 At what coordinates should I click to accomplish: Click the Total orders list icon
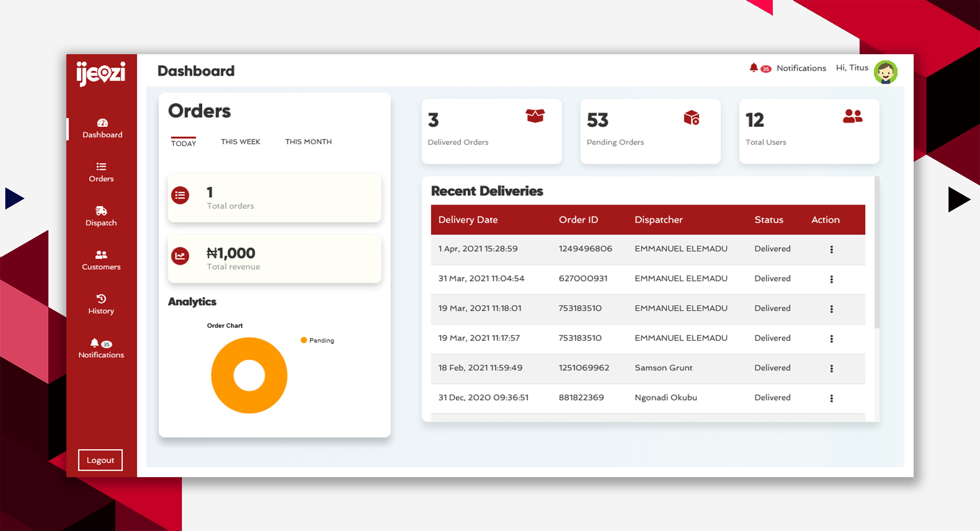pos(180,195)
